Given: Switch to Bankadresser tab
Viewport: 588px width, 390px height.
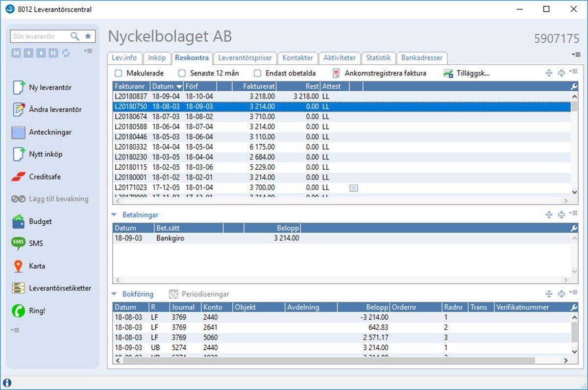Looking at the screenshot, I should tap(421, 58).
